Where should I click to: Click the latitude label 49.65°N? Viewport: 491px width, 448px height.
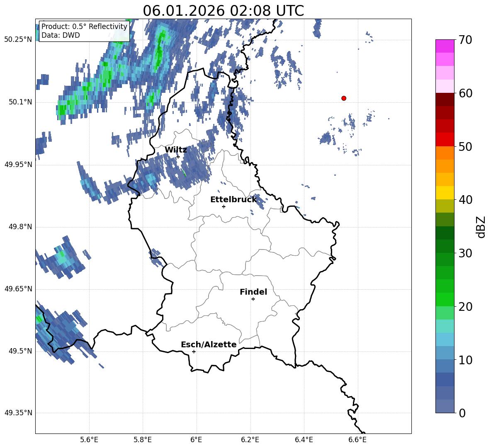(x=18, y=288)
